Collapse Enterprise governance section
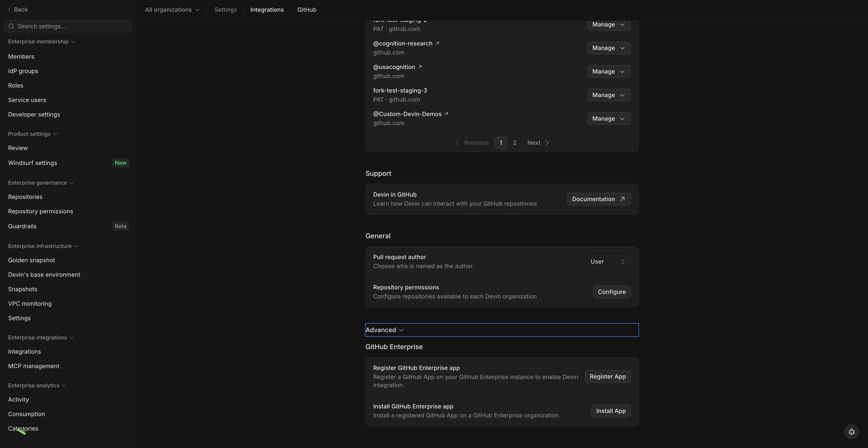Screen dimensions: 868x448 (x=41, y=183)
